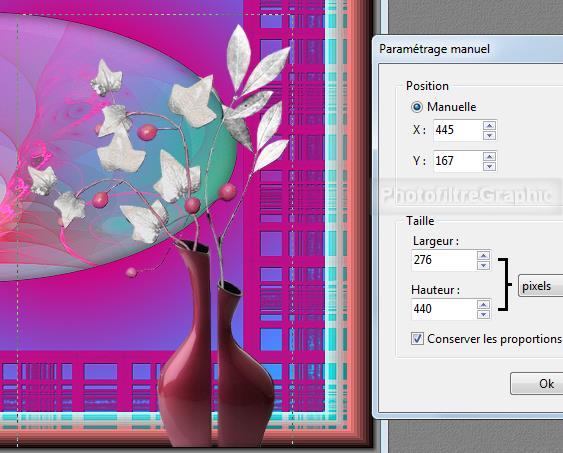Decrease the Hauteur value
This screenshot has height=453, width=563.
click(x=483, y=314)
